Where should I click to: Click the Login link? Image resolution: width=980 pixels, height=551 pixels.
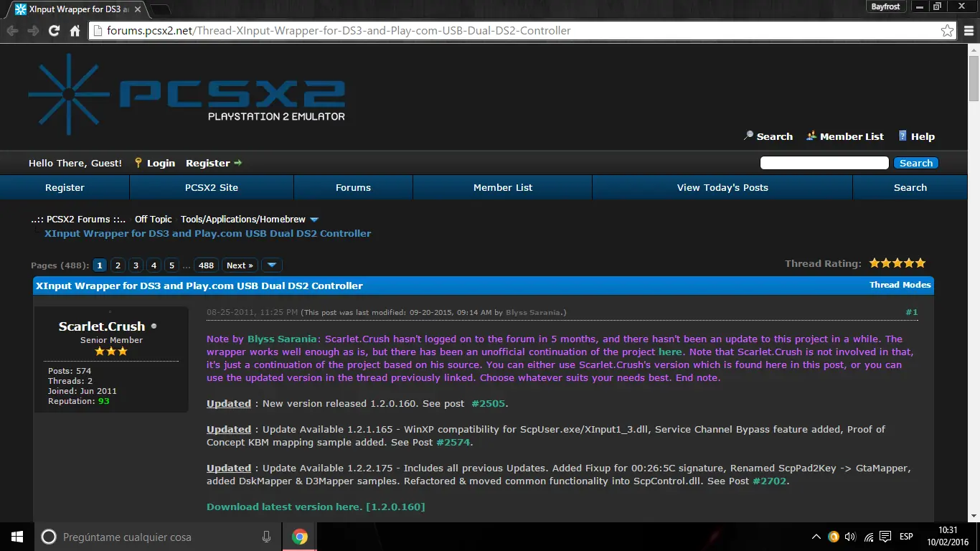(161, 163)
